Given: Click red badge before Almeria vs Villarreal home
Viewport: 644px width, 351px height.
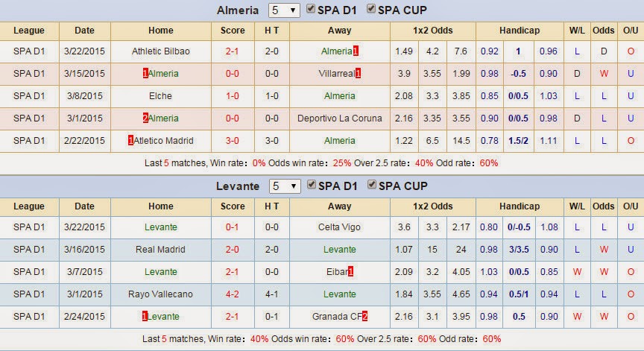Looking at the screenshot, I should point(145,74).
